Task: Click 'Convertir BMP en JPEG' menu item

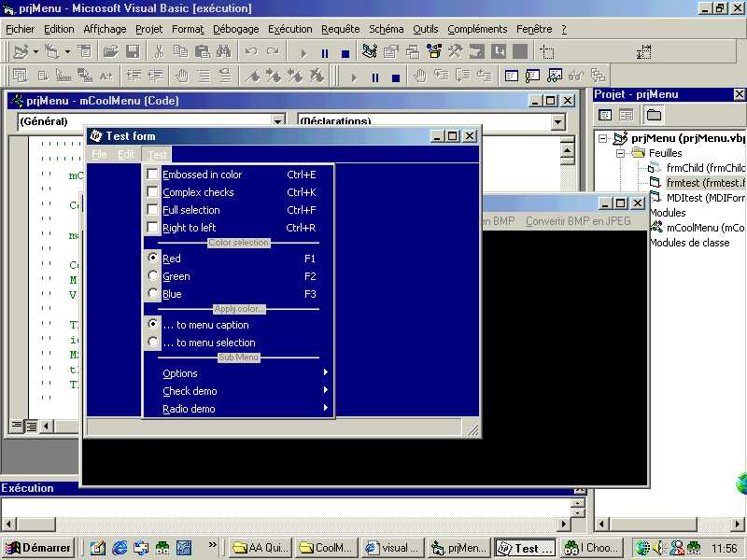Action: (x=578, y=222)
